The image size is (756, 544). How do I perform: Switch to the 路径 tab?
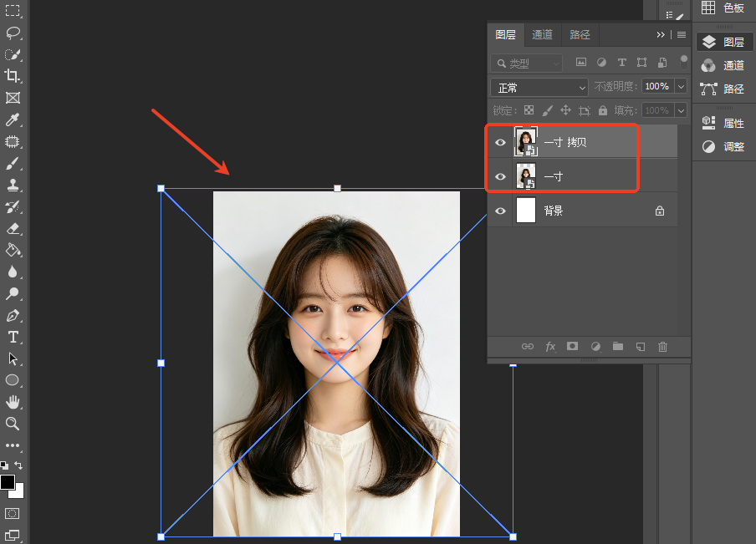click(580, 35)
